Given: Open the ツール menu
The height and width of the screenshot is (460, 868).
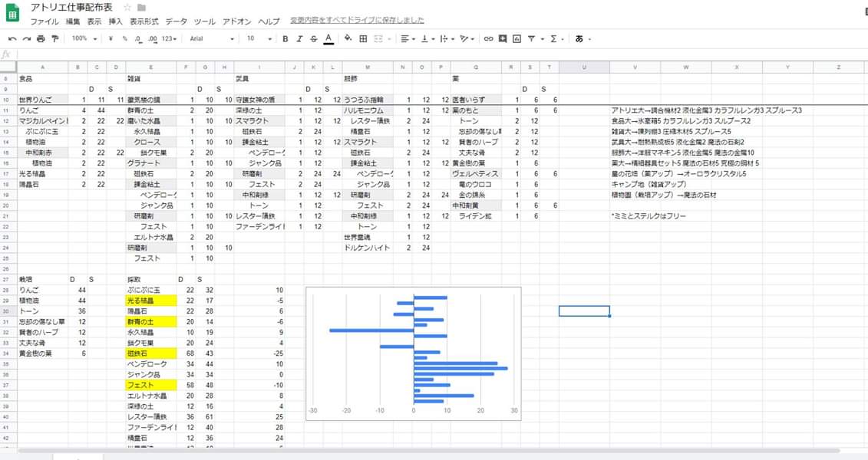Looking at the screenshot, I should tap(204, 21).
